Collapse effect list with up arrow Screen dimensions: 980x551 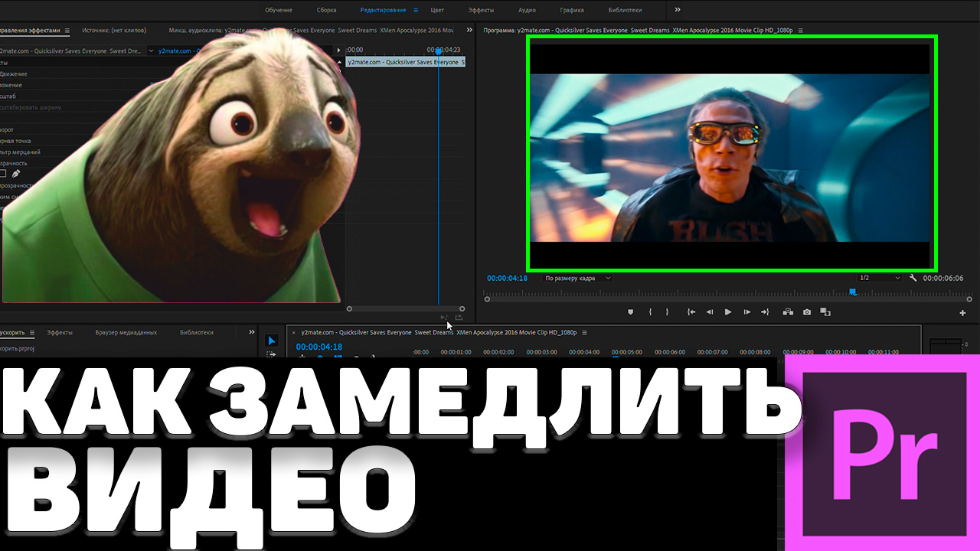pos(339,64)
